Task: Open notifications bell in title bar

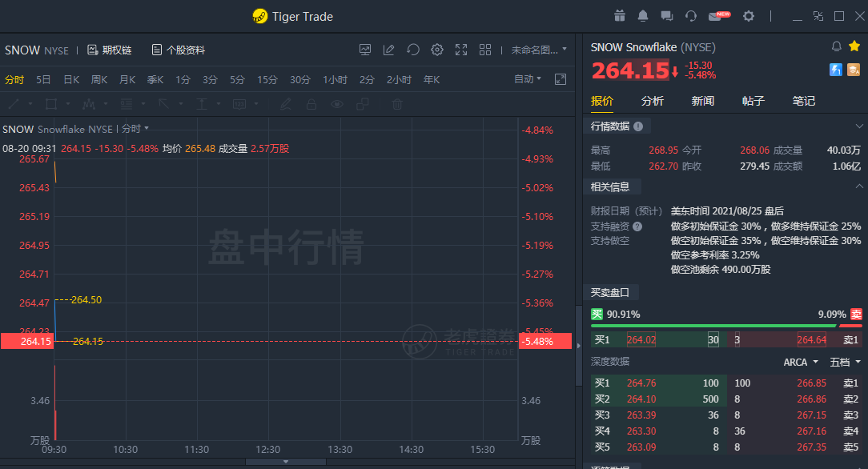Action: 643,16
